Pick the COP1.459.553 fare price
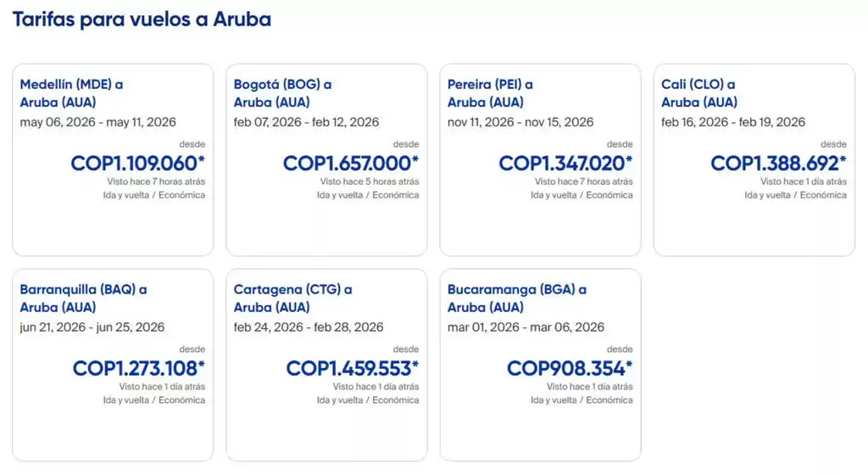Image resolution: width=868 pixels, height=475 pixels. [352, 368]
